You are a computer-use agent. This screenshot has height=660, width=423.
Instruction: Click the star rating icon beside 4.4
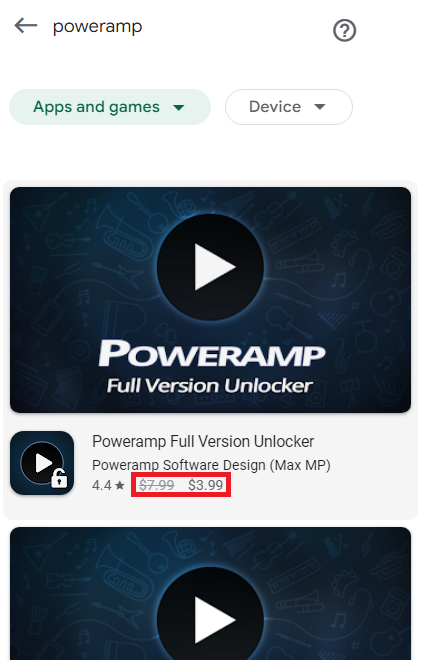[120, 485]
